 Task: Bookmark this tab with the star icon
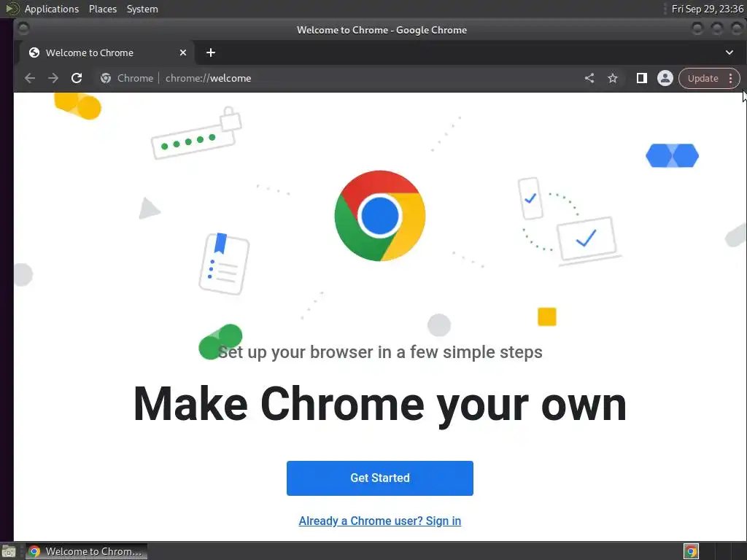[613, 78]
